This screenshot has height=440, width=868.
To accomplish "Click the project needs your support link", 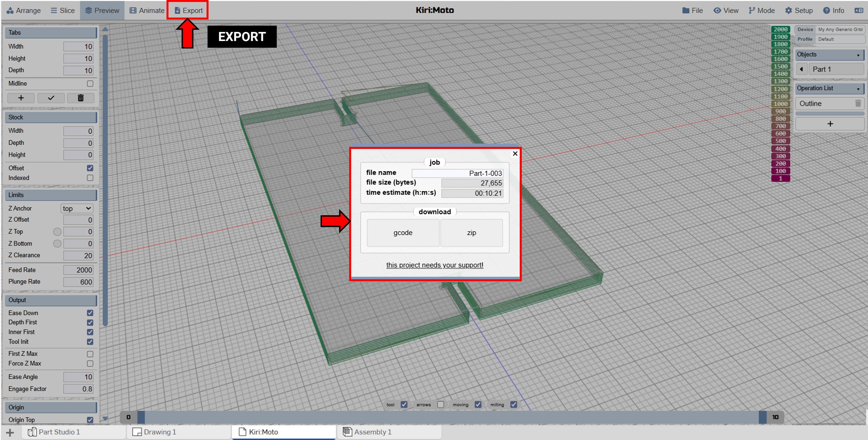I will tap(434, 265).
